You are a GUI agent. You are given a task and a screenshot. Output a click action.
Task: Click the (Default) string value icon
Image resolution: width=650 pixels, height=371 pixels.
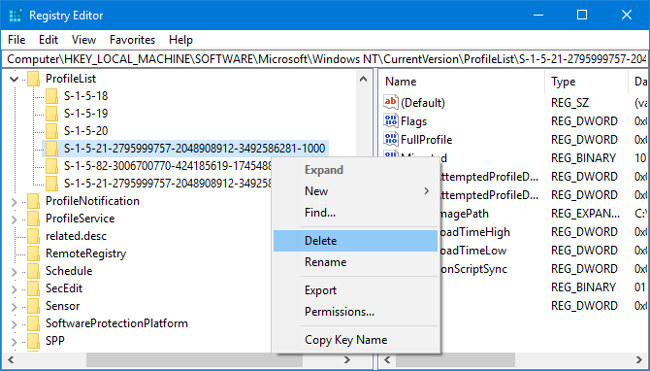point(391,102)
